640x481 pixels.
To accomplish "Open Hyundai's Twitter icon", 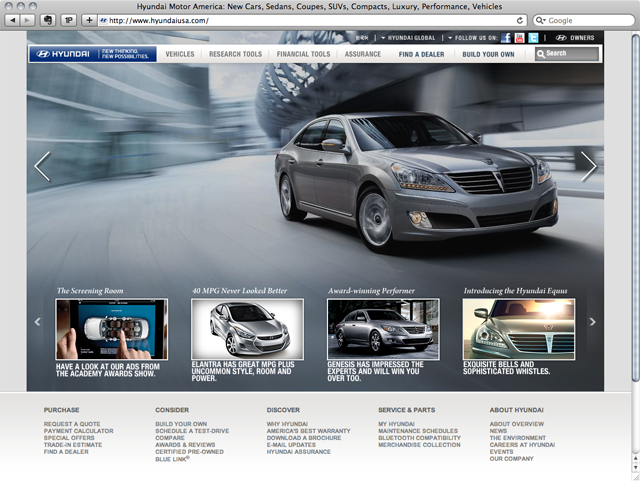I will point(533,38).
